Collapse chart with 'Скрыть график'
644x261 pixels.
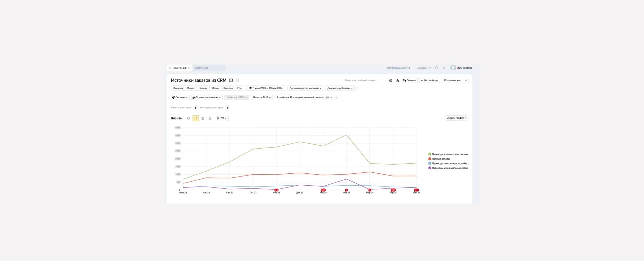pyautogui.click(x=456, y=118)
